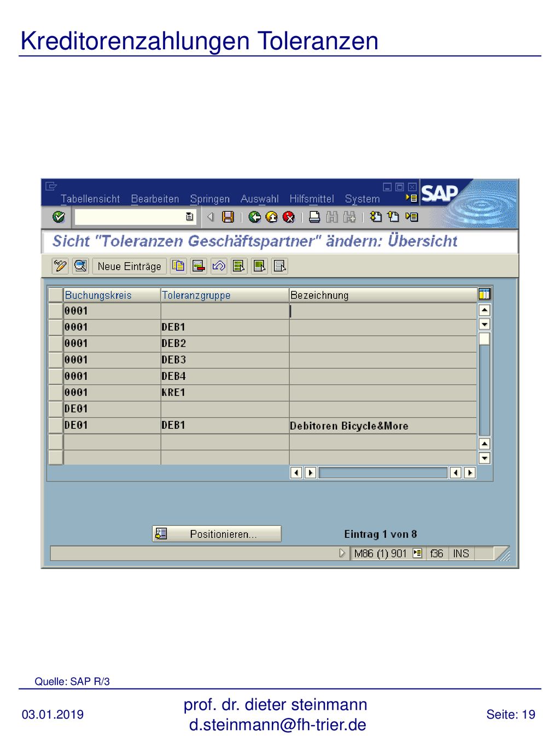Screen dimensions: 560x747
Task: Open the Hilfsmittel menu
Action: [x=312, y=199]
